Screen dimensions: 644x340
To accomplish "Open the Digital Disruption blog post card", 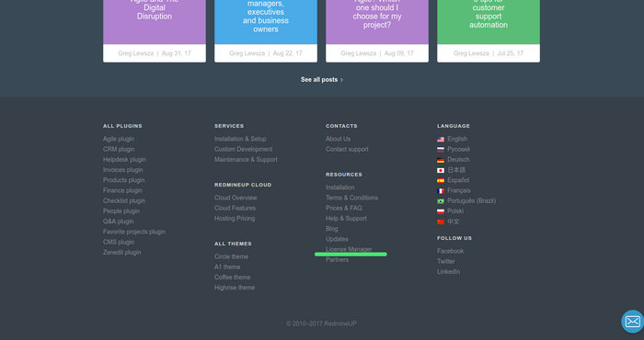I will [x=155, y=31].
